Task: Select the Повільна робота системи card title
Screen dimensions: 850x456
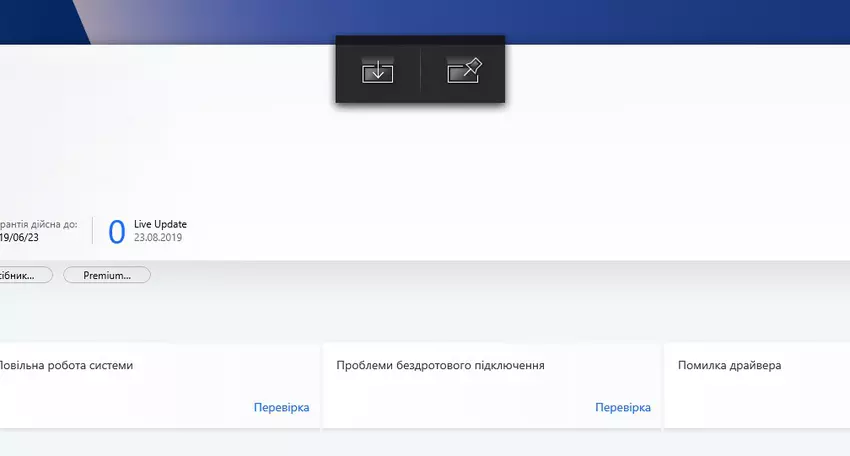Action: 66,366
